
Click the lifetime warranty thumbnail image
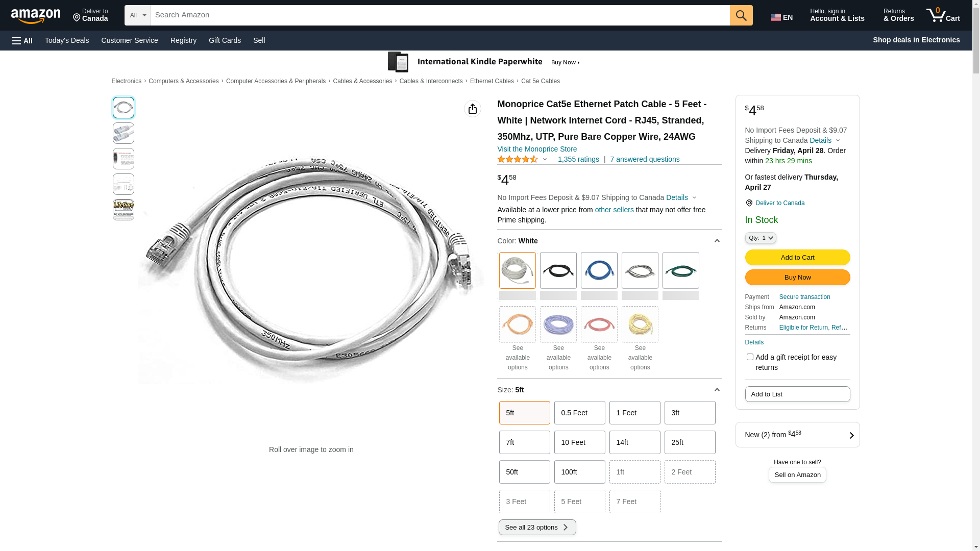124,210
